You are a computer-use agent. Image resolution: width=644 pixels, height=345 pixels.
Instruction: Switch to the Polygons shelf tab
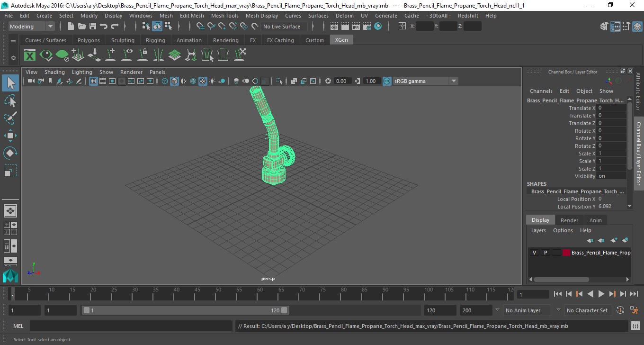(89, 40)
